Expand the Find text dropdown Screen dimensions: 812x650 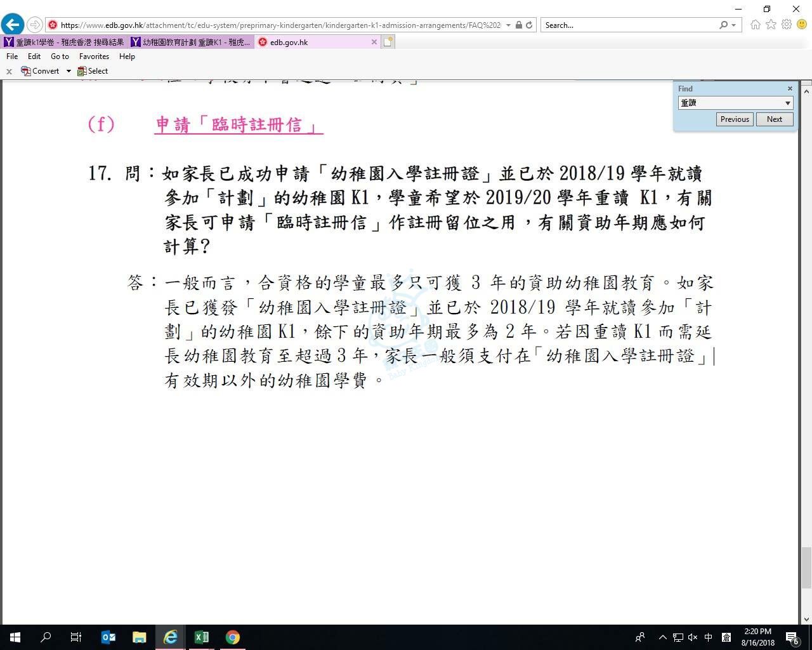787,103
